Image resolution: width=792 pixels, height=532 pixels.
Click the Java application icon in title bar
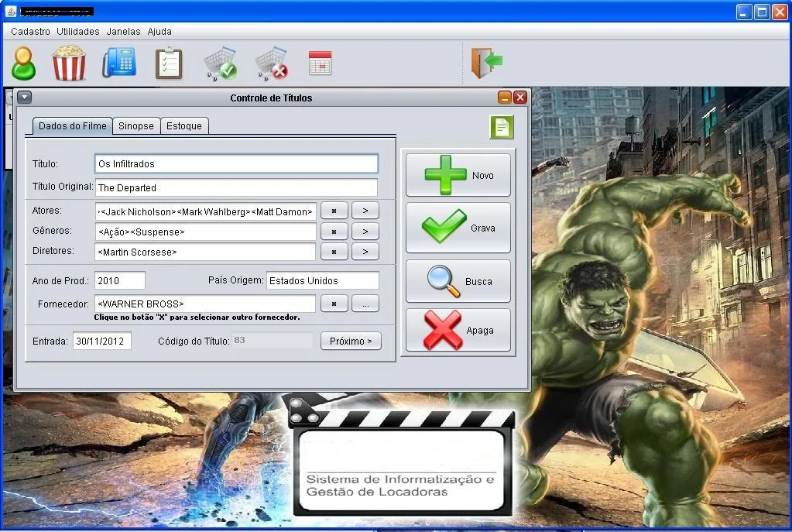11,11
